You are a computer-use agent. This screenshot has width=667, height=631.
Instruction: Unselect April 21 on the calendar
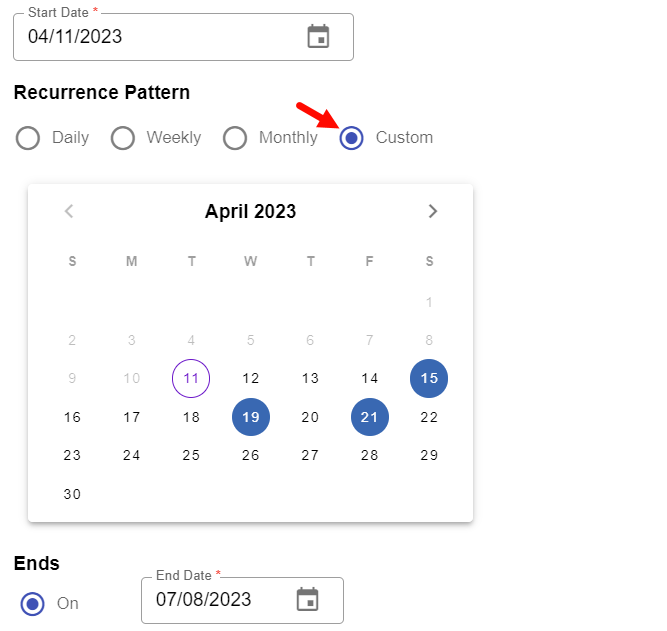(370, 417)
